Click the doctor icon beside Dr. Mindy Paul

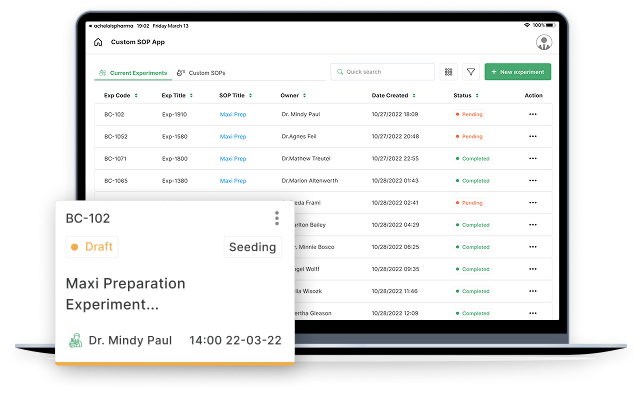click(75, 340)
